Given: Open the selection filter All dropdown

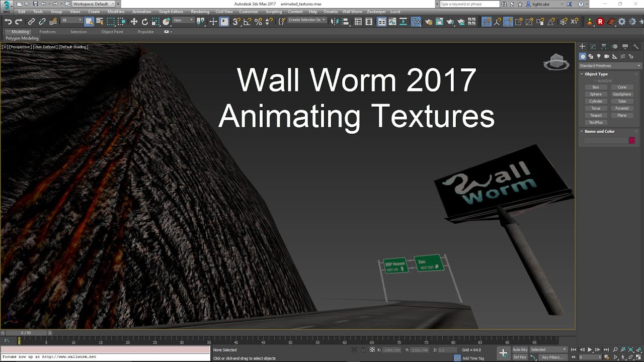Looking at the screenshot, I should tap(71, 21).
